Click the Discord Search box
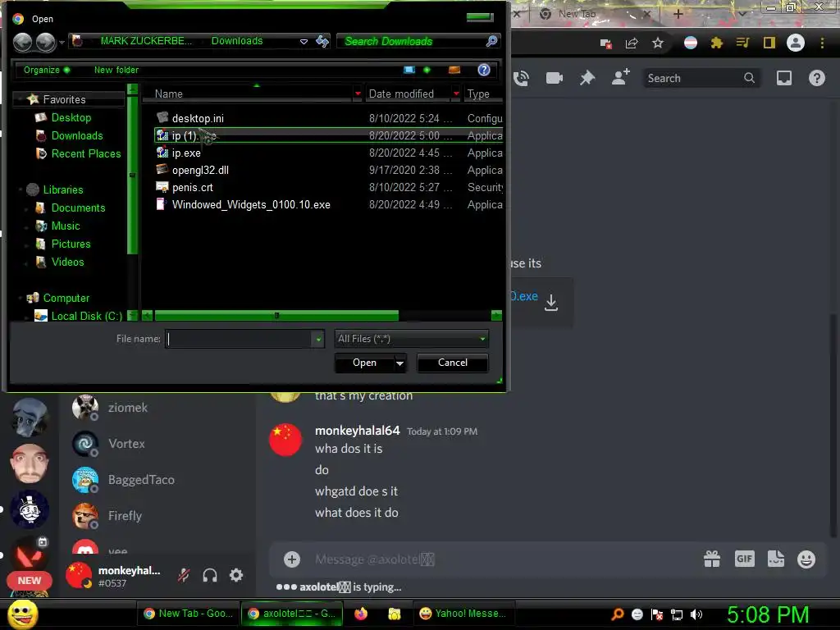This screenshot has width=840, height=630. 701,78
